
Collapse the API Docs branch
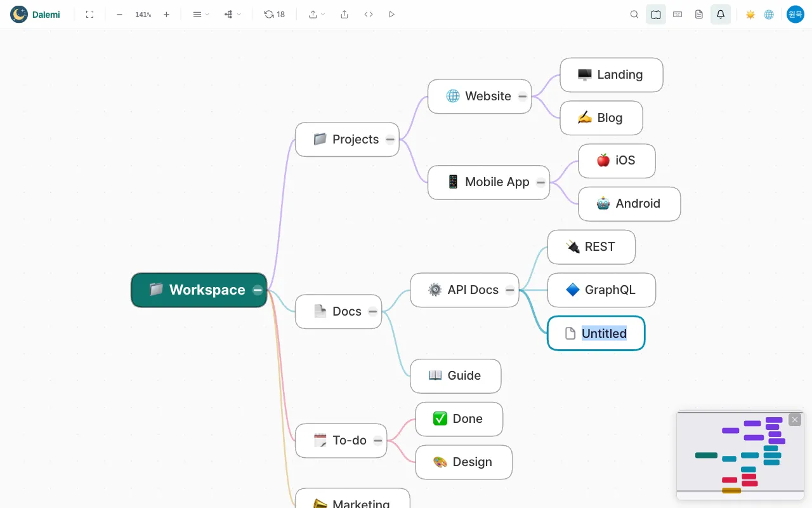click(x=510, y=290)
